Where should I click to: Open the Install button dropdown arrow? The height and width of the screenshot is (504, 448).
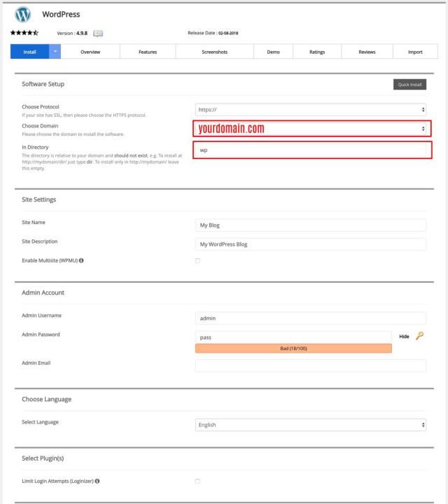pos(55,51)
